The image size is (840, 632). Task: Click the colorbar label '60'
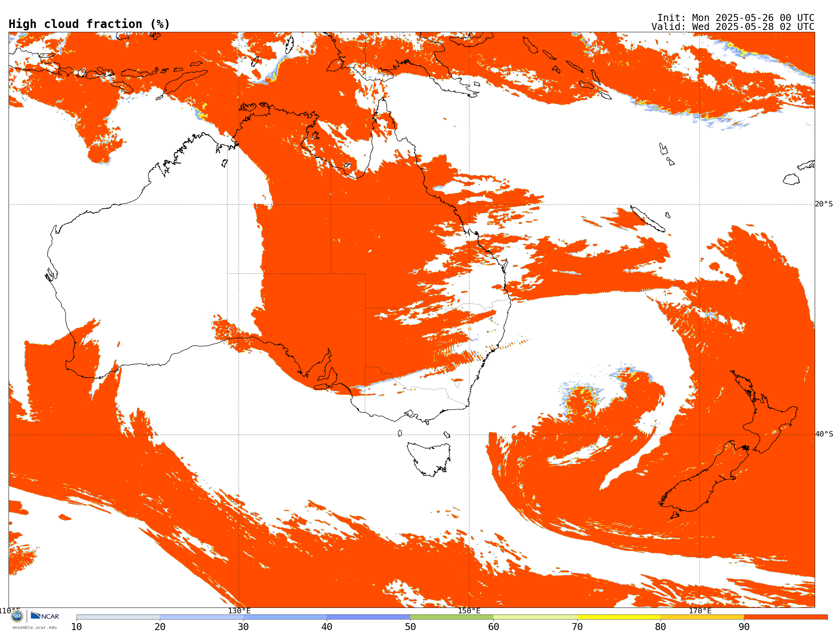(493, 627)
